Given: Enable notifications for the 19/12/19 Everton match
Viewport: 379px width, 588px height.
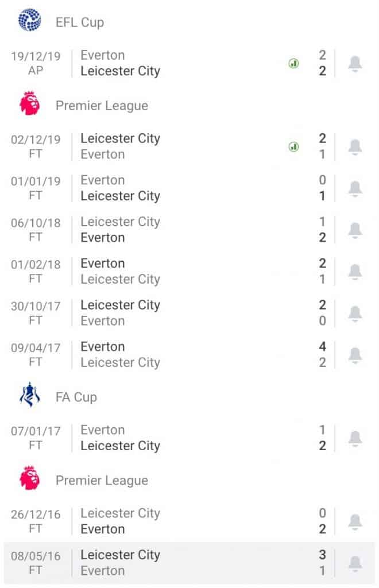Looking at the screenshot, I should click(x=354, y=64).
